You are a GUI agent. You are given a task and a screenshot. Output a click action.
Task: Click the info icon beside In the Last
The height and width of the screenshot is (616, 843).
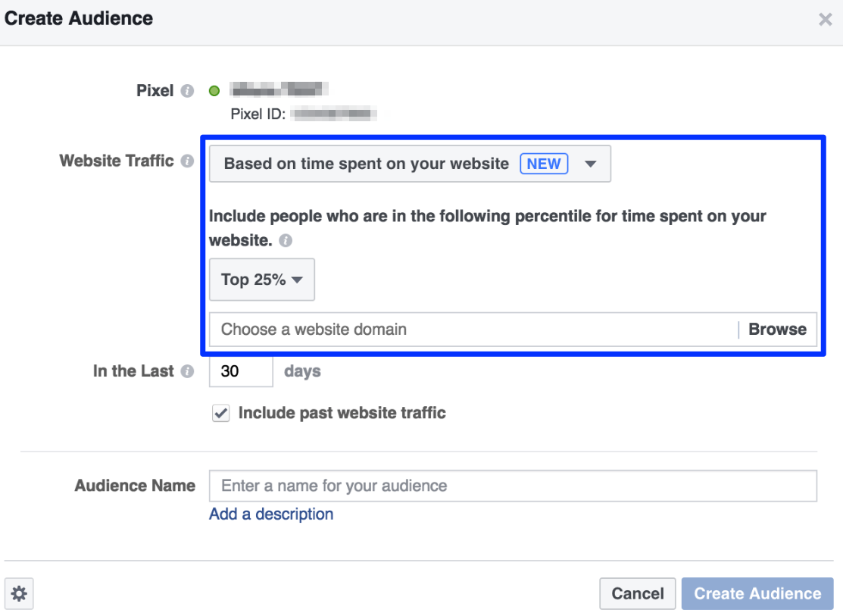tap(187, 371)
